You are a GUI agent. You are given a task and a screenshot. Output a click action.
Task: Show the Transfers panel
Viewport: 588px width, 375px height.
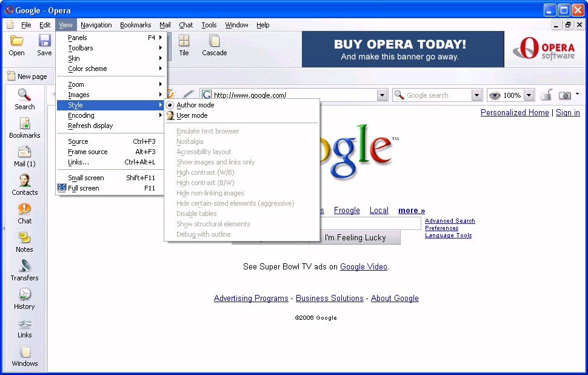pos(25,270)
